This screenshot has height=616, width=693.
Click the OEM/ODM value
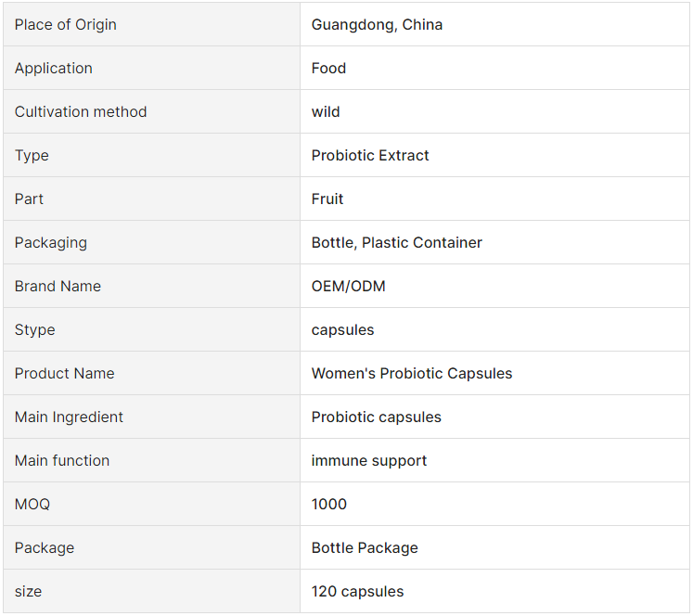point(348,287)
